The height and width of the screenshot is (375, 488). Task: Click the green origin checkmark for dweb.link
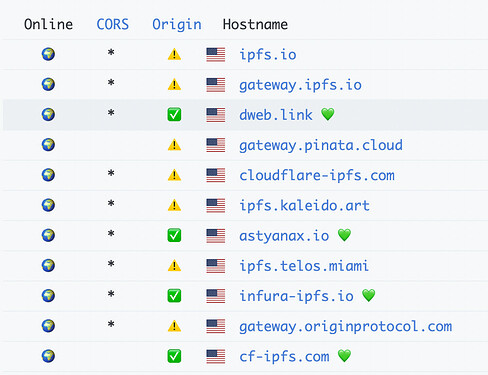click(174, 115)
